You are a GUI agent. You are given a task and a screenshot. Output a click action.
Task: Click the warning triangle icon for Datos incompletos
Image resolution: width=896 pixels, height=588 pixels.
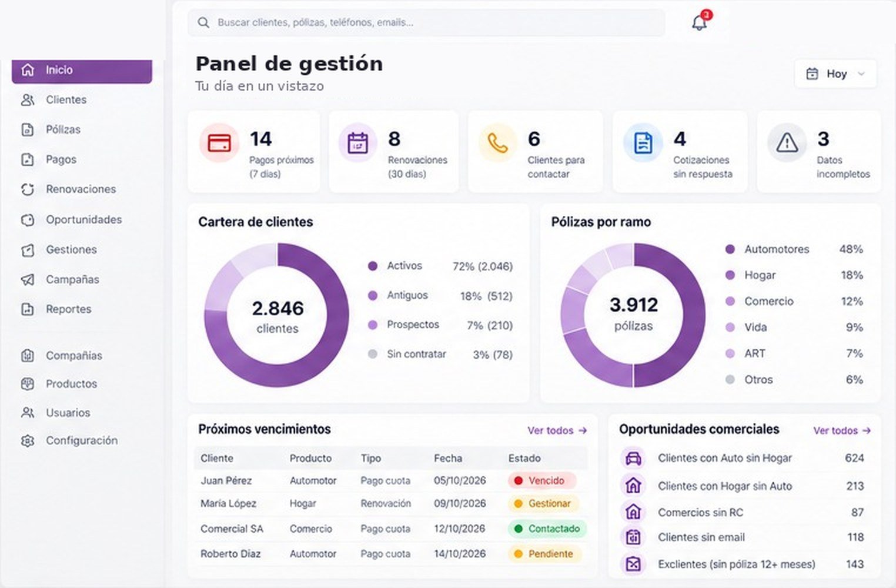point(787,143)
